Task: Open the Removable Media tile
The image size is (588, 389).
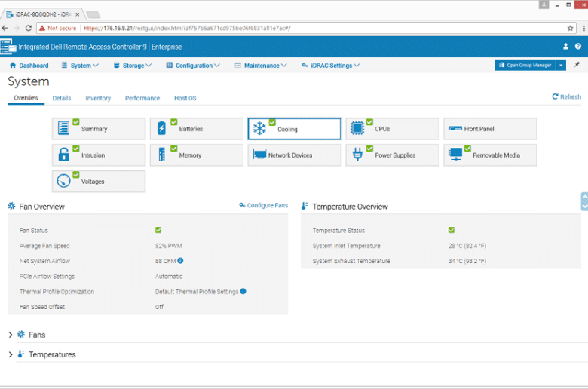Action: pyautogui.click(x=490, y=155)
